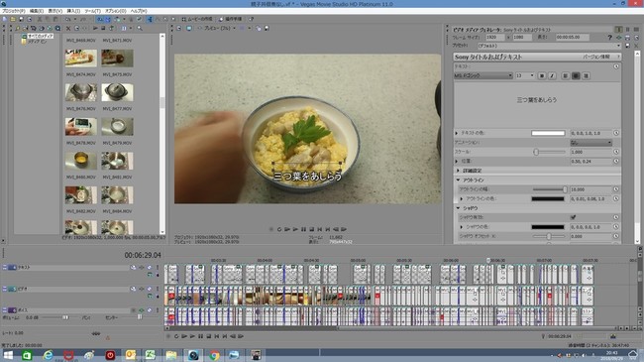Open track FX on the voice audio track
The height and width of the screenshot is (362, 644).
142,310
